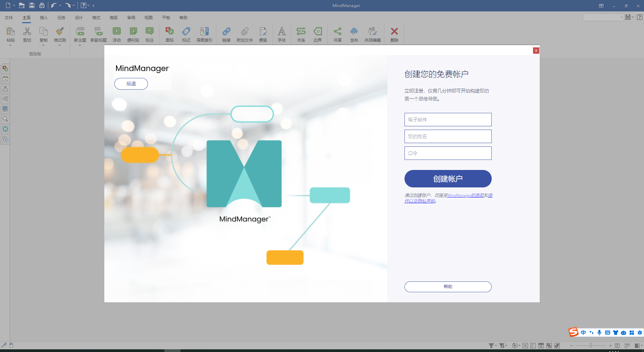This screenshot has width=644, height=352.
Task: Toggle the Sogou IME microphone voice input
Action: [x=599, y=333]
